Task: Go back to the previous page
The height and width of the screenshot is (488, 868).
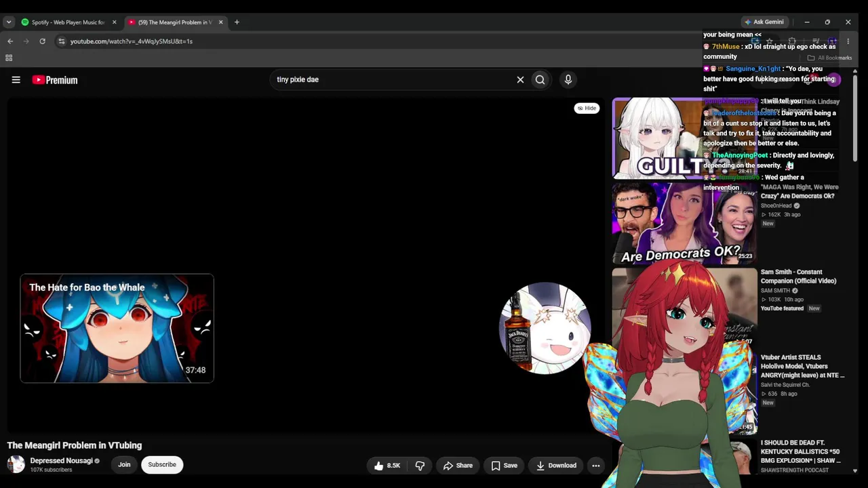Action: tap(10, 41)
